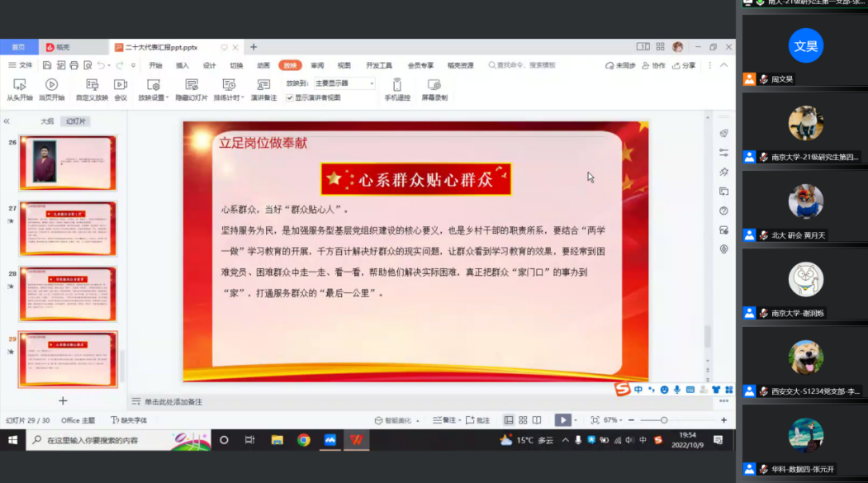
Task: Click the Windows taskbar search box
Action: tap(118, 440)
